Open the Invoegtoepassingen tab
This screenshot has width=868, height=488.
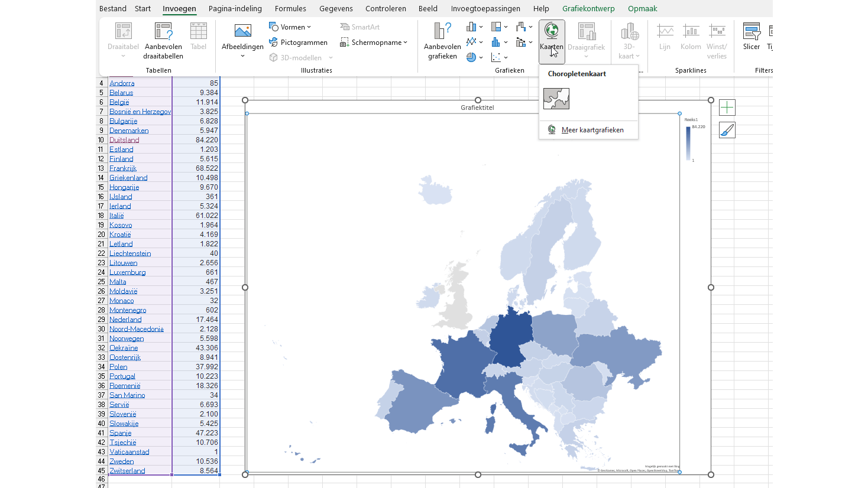click(x=485, y=8)
